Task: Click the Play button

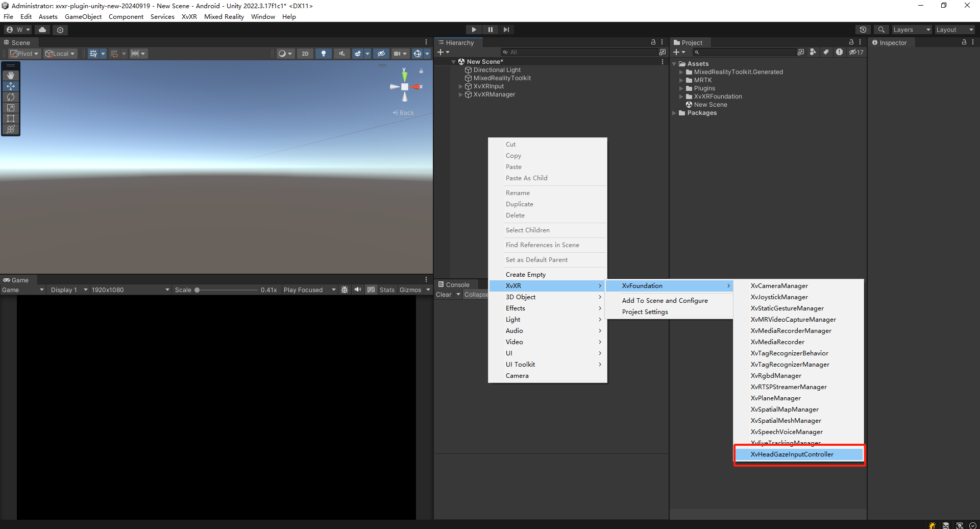Action: click(x=474, y=30)
